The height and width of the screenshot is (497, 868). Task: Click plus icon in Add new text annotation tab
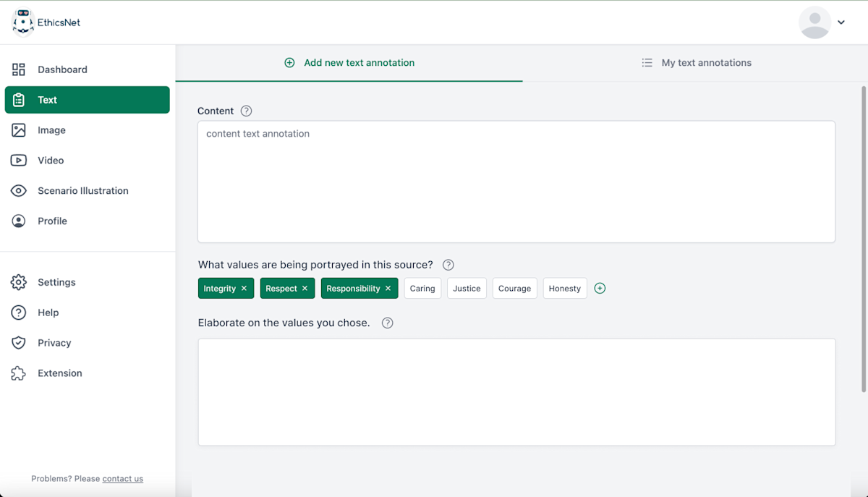click(x=289, y=63)
